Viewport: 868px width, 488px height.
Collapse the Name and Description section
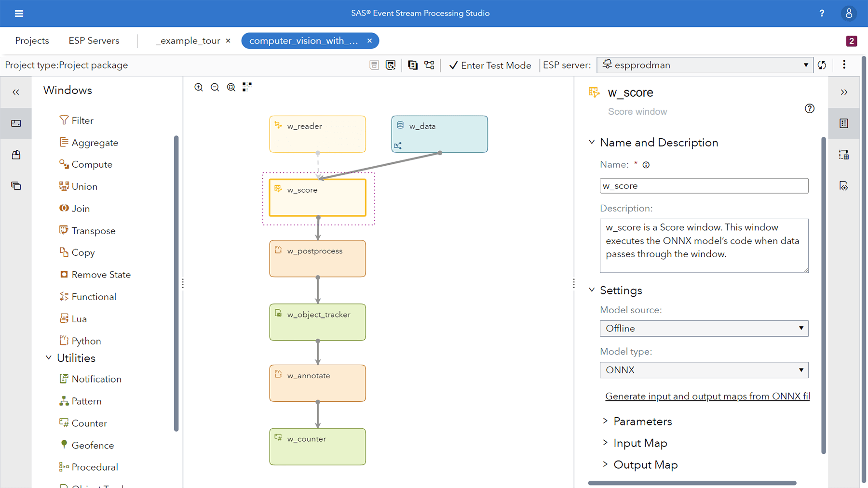(x=592, y=142)
